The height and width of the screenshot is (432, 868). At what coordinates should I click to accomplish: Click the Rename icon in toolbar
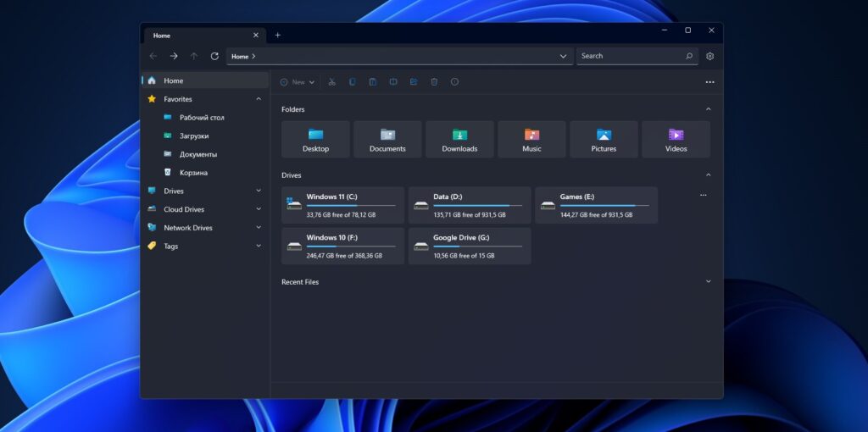393,82
